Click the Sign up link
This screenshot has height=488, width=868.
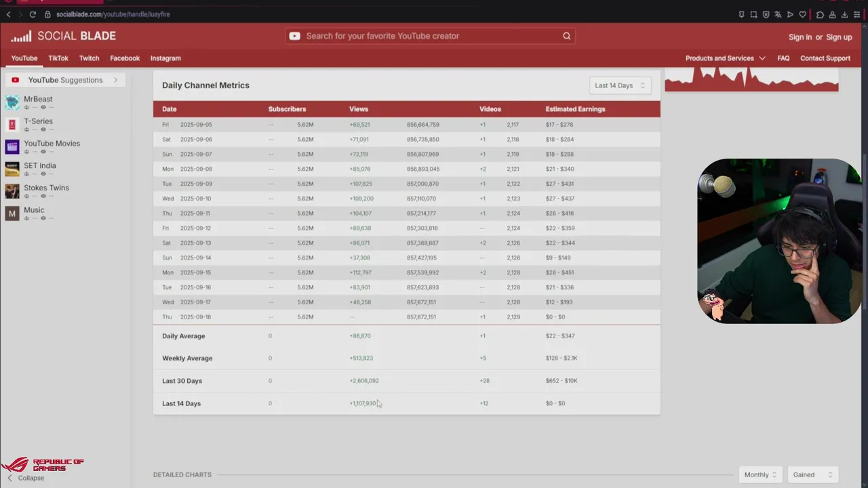tap(839, 37)
